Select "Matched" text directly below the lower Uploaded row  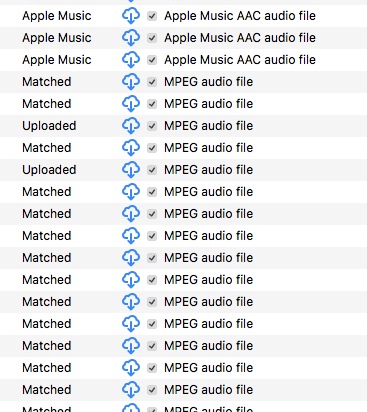pyautogui.click(x=47, y=192)
